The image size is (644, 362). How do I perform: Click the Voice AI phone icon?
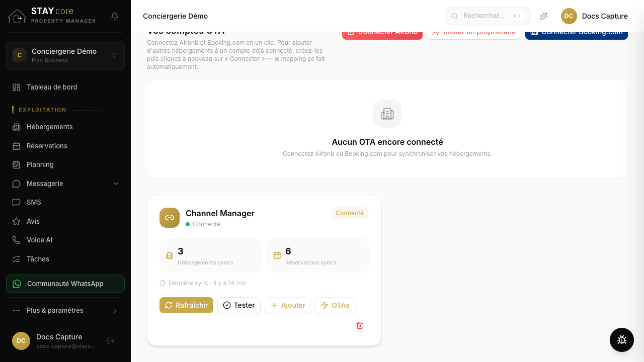pyautogui.click(x=16, y=240)
